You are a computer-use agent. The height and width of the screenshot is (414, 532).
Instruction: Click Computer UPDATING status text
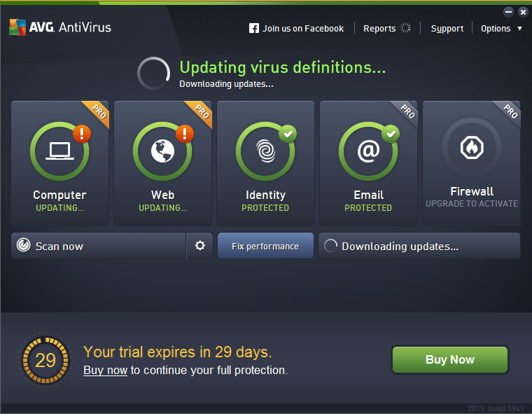59,208
